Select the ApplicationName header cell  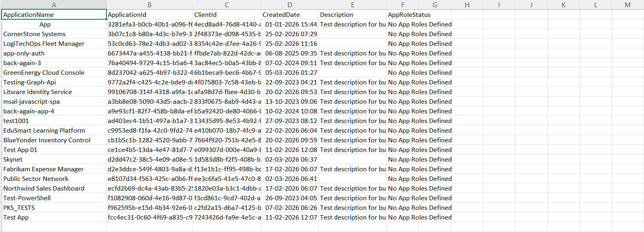coord(54,15)
